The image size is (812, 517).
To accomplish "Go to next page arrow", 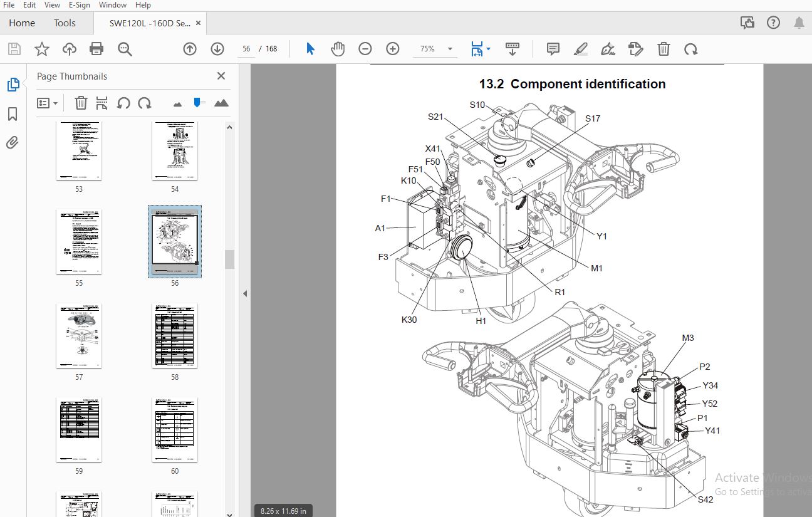I will [x=217, y=49].
